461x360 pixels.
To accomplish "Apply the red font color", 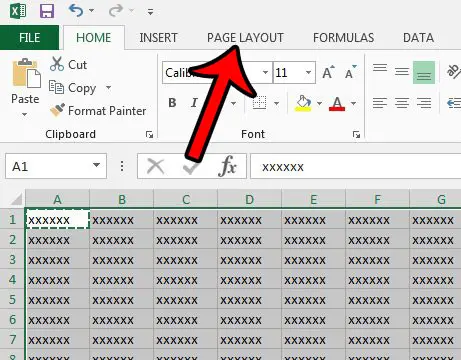I will [x=337, y=103].
